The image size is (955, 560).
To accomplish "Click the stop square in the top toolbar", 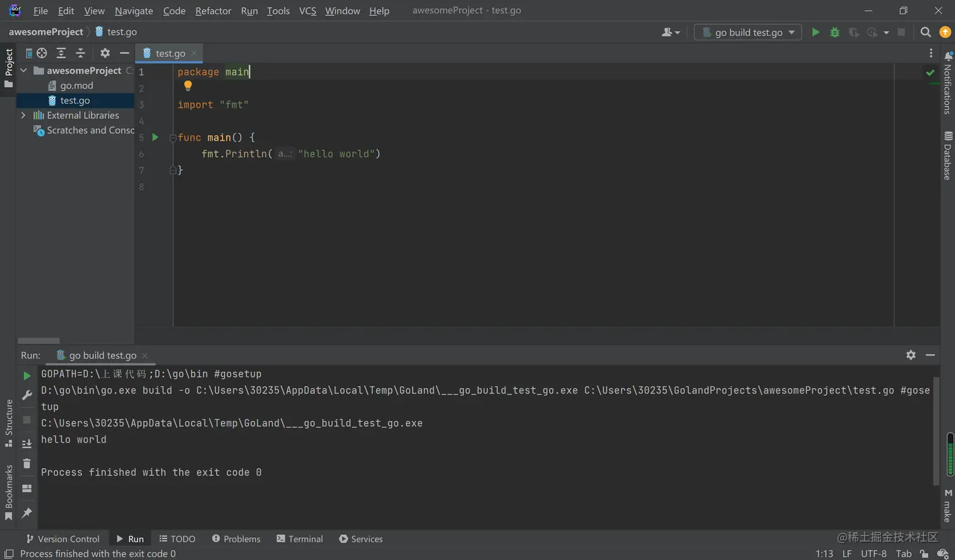I will (901, 32).
